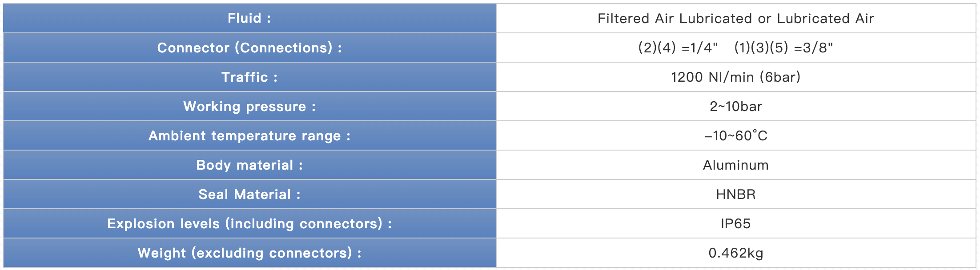Click the Weight (excluding connectors) label
The width and height of the screenshot is (980, 270).
click(249, 253)
